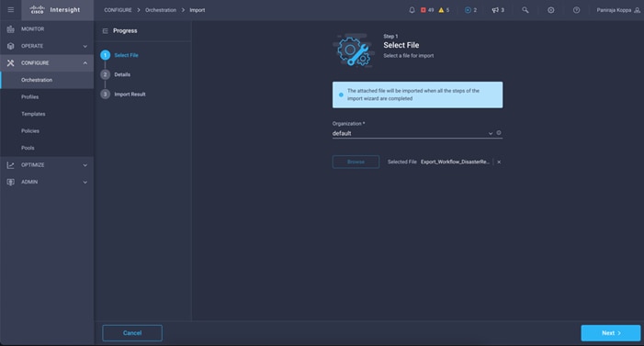Open the help question mark icon
Screen dimensions: 644x346
coord(576,10)
